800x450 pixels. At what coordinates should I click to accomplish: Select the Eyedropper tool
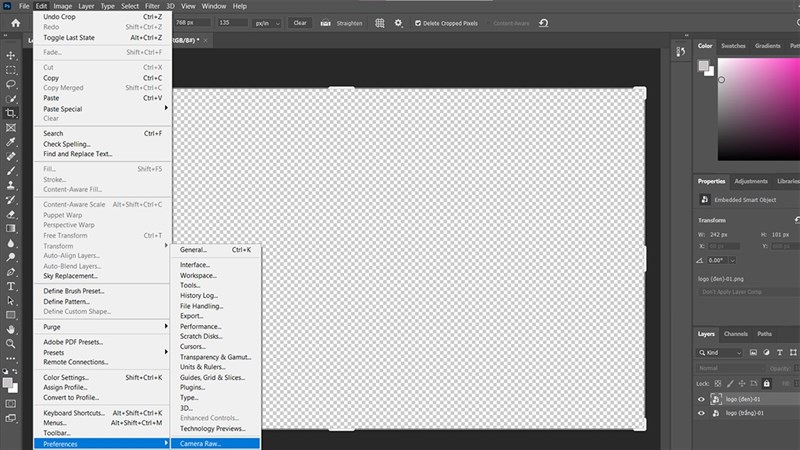11,142
